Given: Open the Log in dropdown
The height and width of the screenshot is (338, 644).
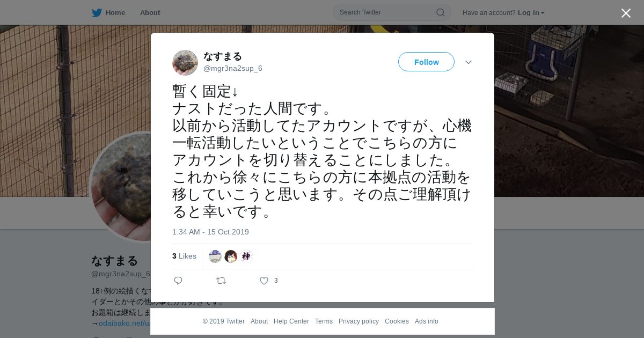Looking at the screenshot, I should pos(531,12).
